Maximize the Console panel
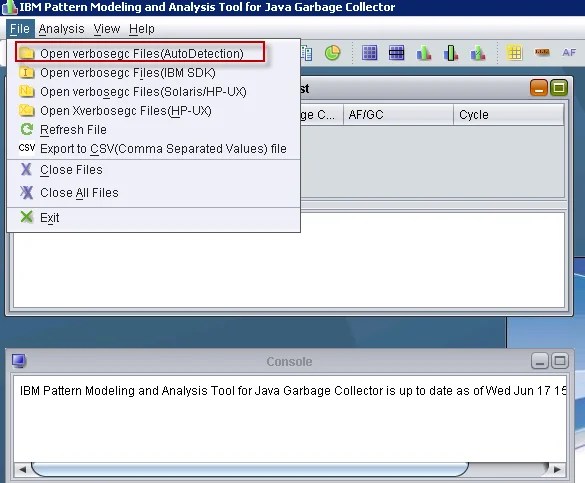The image size is (585, 483). point(560,361)
